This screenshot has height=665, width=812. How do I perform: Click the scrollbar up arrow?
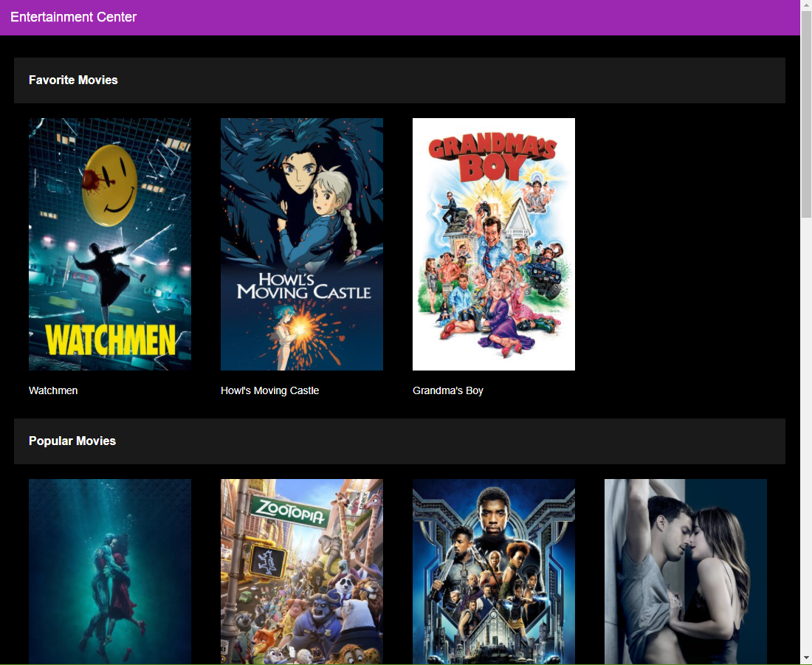(806, 4)
